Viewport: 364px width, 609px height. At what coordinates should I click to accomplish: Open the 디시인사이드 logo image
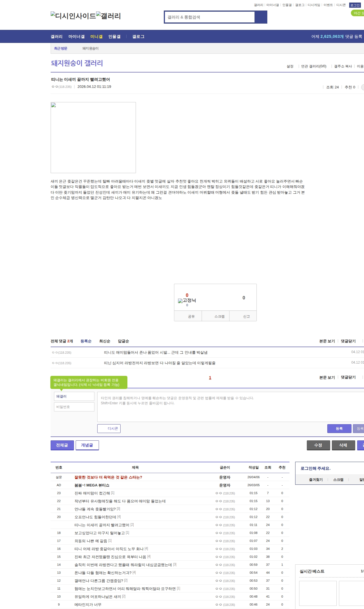coord(73,16)
